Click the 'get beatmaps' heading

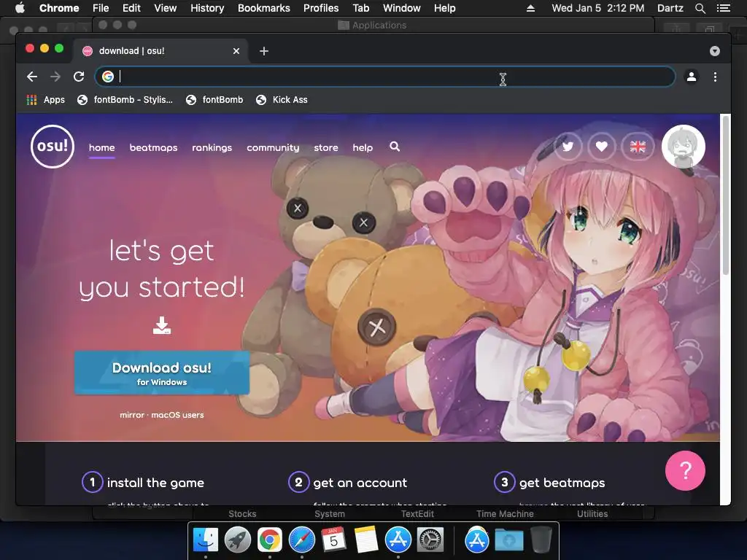(562, 483)
